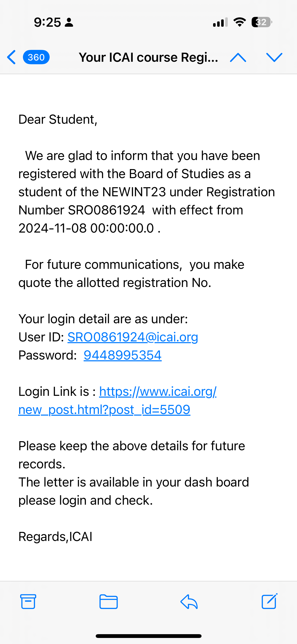Tap the home indicator bar
297x644 pixels.
pyautogui.click(x=148, y=636)
